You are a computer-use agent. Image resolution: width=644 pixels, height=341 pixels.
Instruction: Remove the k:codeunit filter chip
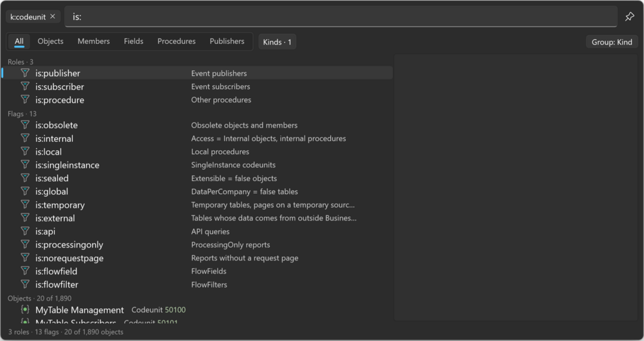tap(53, 17)
